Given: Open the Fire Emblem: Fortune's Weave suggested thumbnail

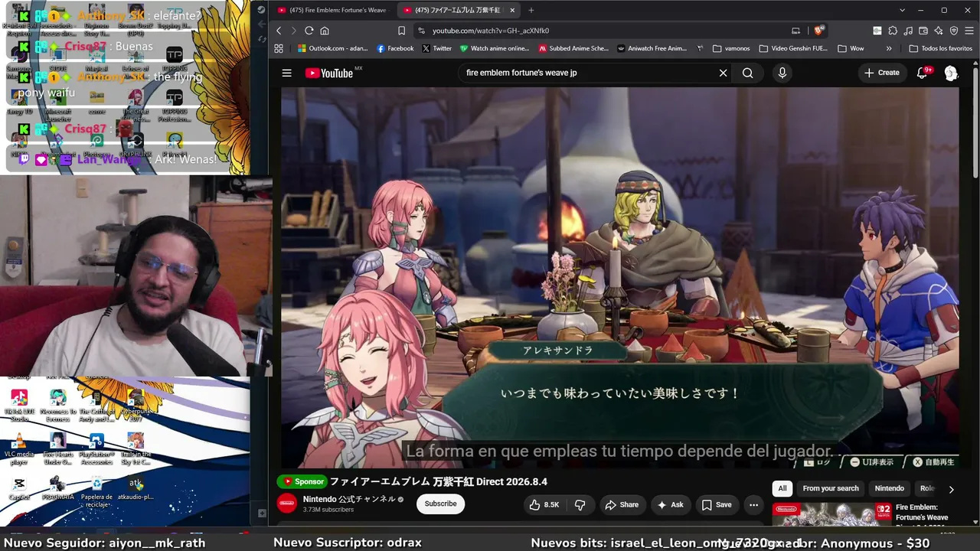Looking at the screenshot, I should 831,515.
